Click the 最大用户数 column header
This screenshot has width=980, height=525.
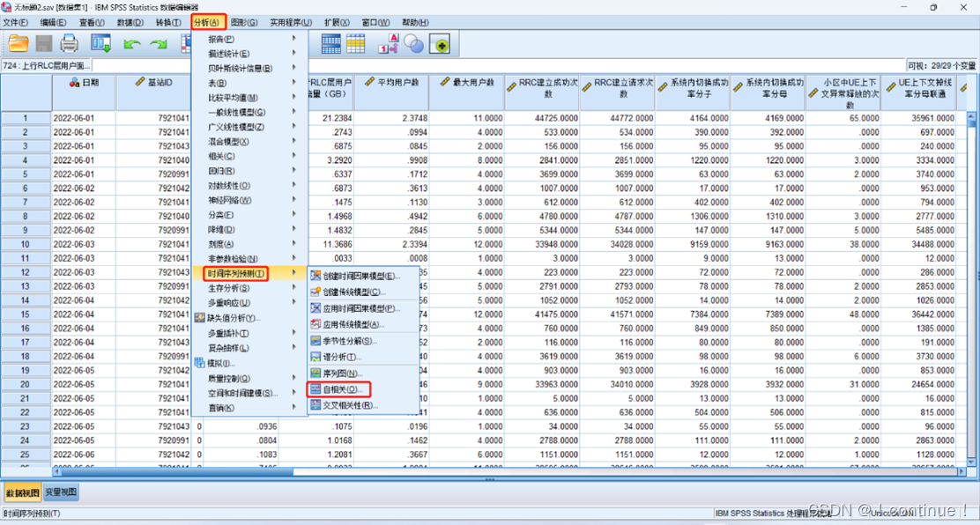[466, 92]
